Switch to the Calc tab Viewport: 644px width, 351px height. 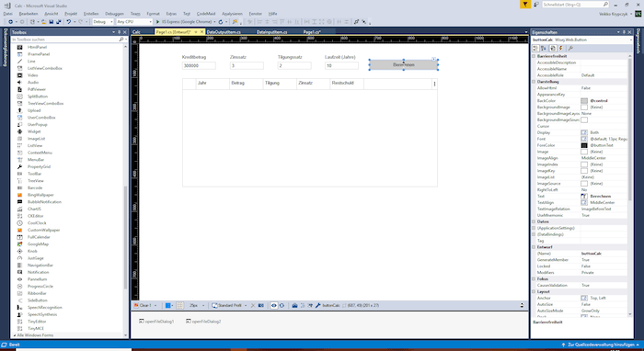click(136, 32)
